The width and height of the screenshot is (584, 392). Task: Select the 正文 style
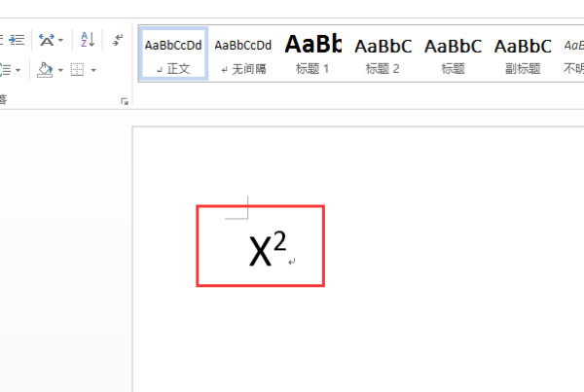[173, 53]
